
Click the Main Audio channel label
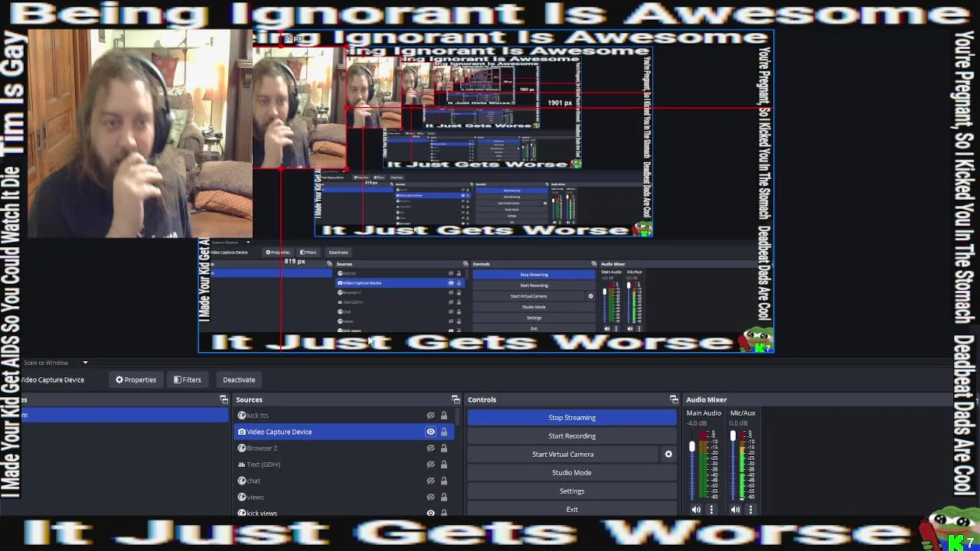click(x=704, y=413)
